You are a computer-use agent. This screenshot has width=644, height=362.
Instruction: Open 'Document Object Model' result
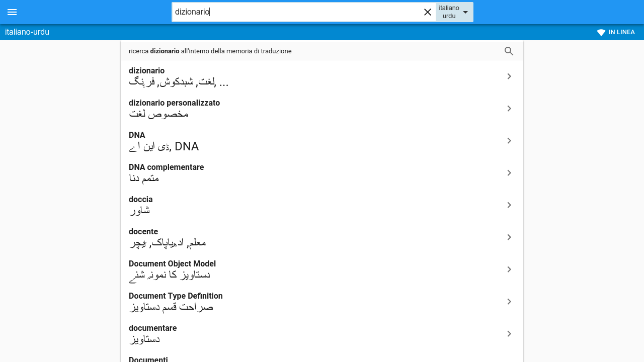click(x=322, y=269)
